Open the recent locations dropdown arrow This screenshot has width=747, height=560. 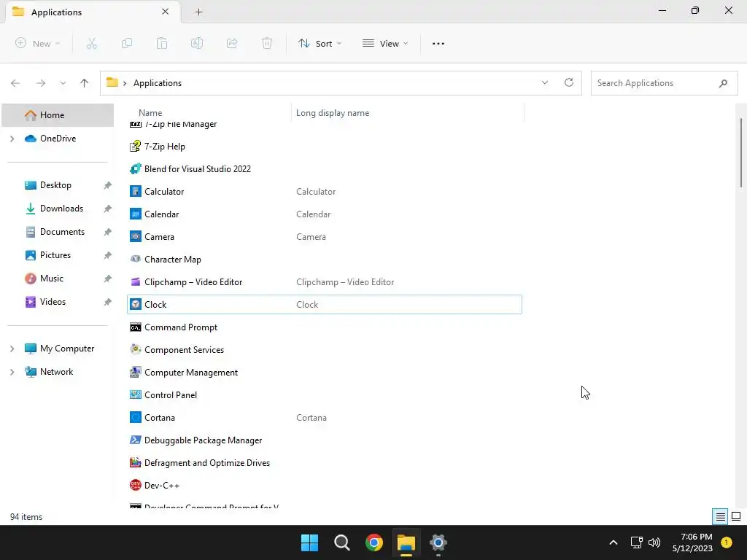coord(63,83)
